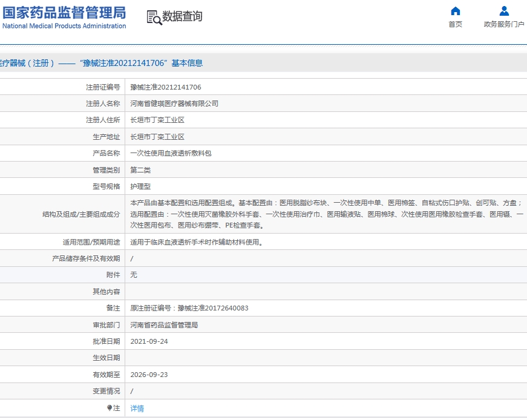This screenshot has height=420, width=527.
Task: Click management class 第二类
Action: tap(140, 170)
